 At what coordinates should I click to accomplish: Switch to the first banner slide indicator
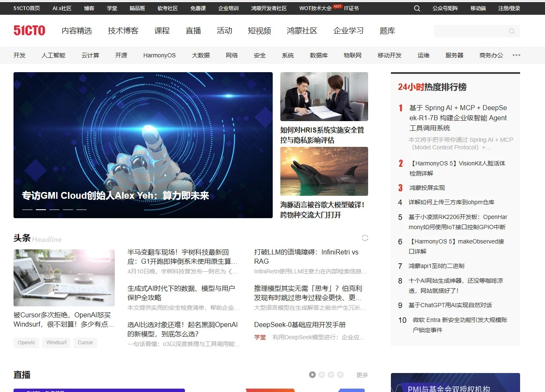tap(27, 209)
